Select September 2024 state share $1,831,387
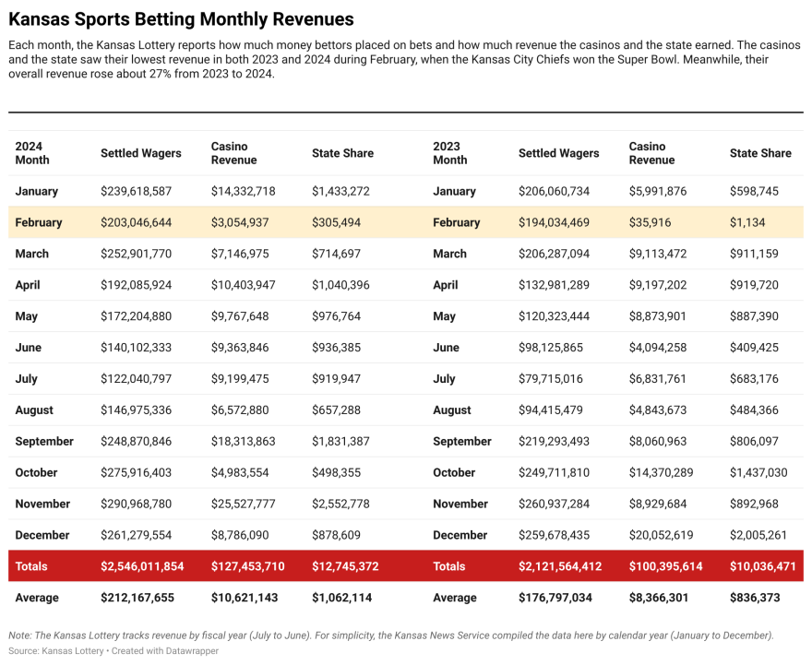Viewport: 812px width, 665px height. (340, 441)
